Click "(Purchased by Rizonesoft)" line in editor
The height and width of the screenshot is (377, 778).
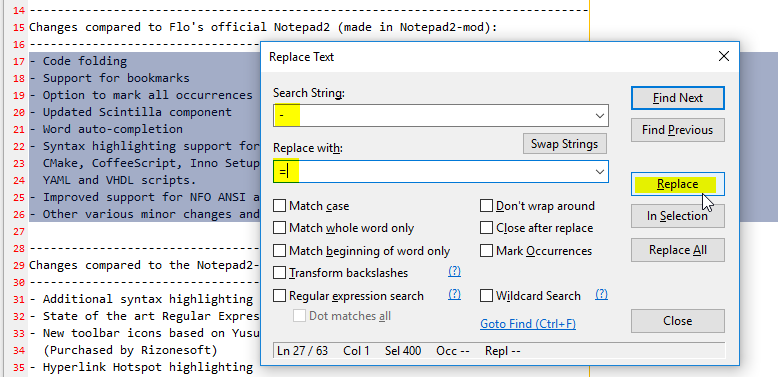click(130, 350)
